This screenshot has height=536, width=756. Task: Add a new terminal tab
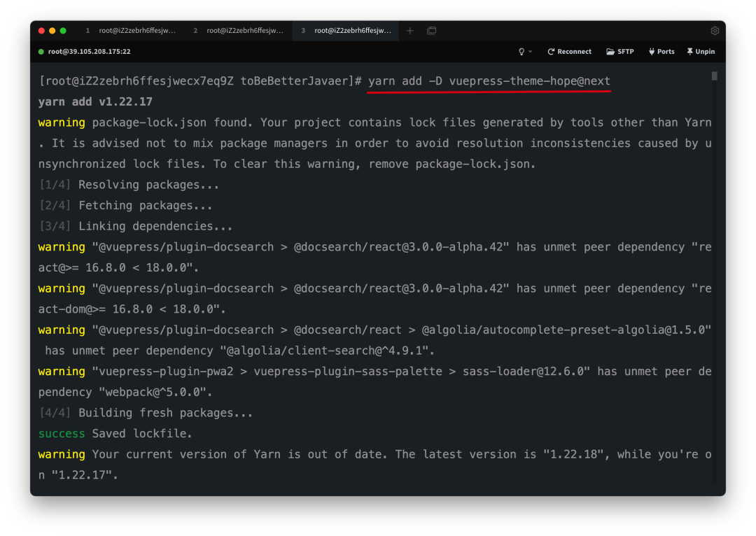[x=409, y=30]
